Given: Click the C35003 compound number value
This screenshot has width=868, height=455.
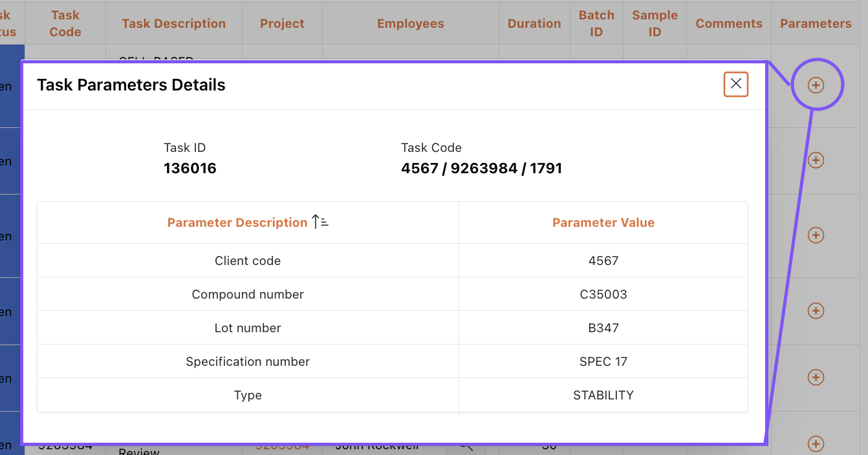Looking at the screenshot, I should [x=603, y=295].
